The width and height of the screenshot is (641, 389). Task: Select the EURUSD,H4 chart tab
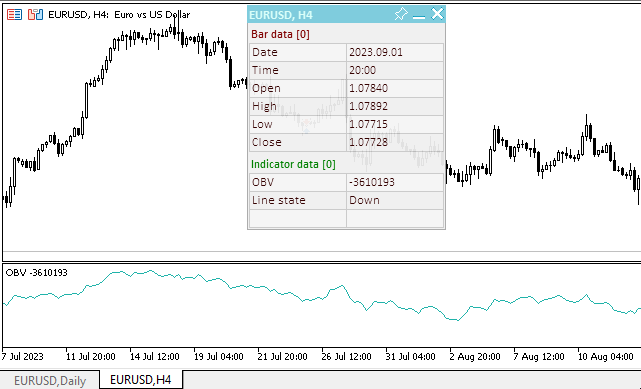click(x=141, y=380)
